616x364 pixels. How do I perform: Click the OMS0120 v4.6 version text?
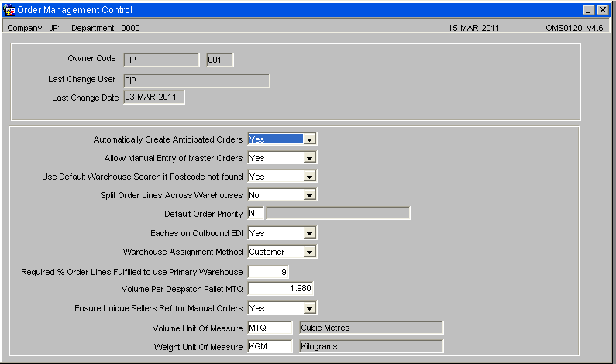click(574, 28)
